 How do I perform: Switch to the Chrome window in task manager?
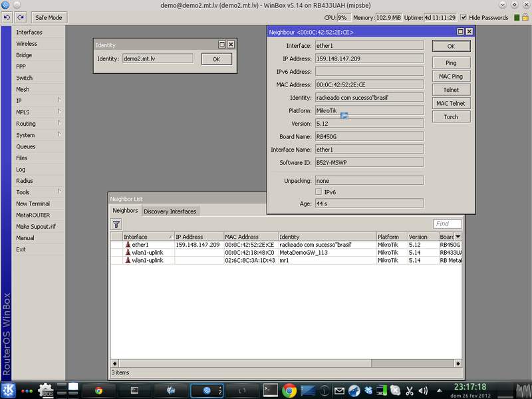point(98,391)
